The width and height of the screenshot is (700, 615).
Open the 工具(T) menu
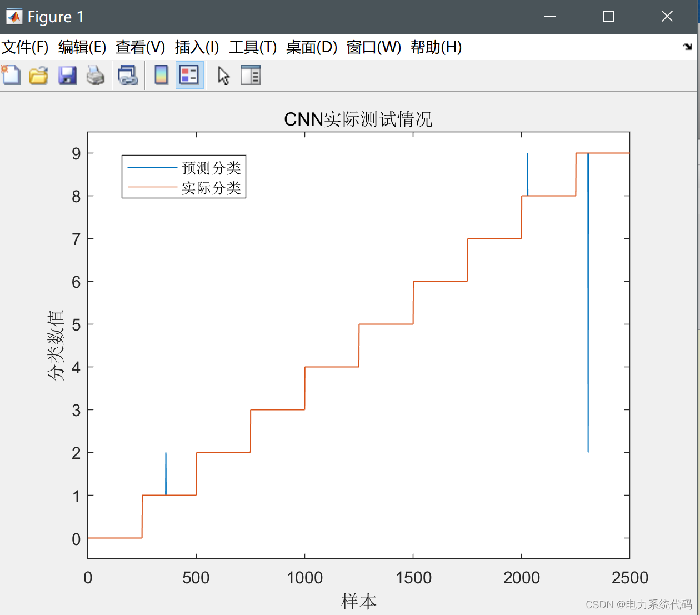(253, 47)
